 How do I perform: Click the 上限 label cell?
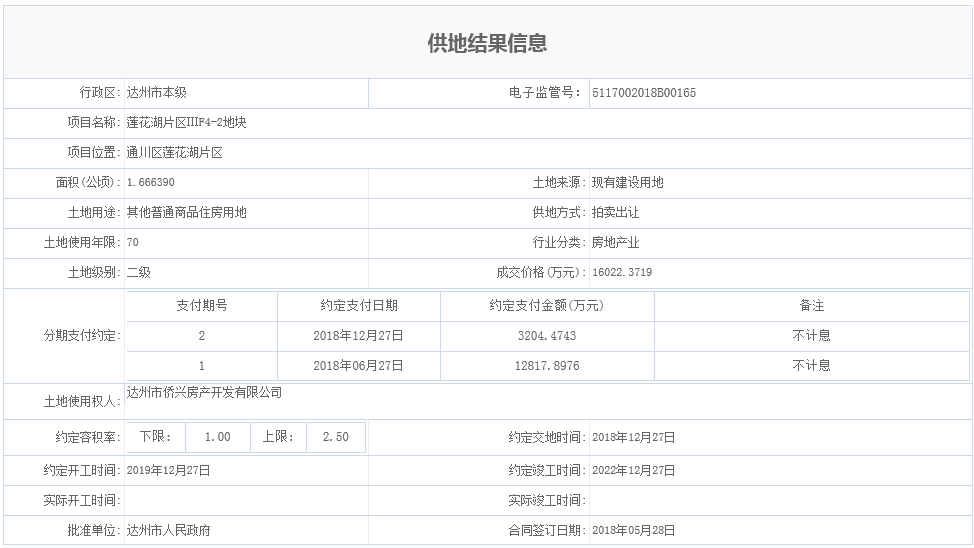point(278,437)
